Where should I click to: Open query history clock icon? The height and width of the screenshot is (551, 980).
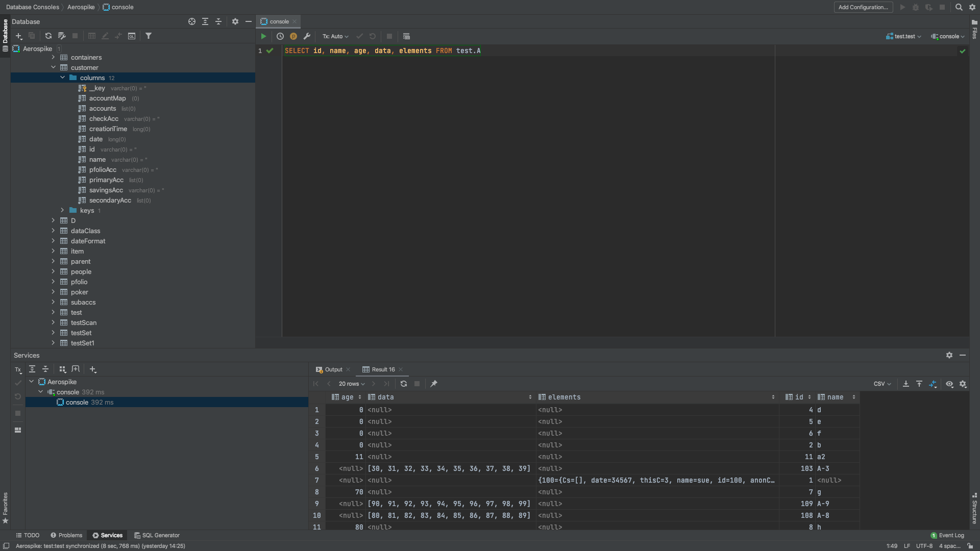(x=280, y=36)
